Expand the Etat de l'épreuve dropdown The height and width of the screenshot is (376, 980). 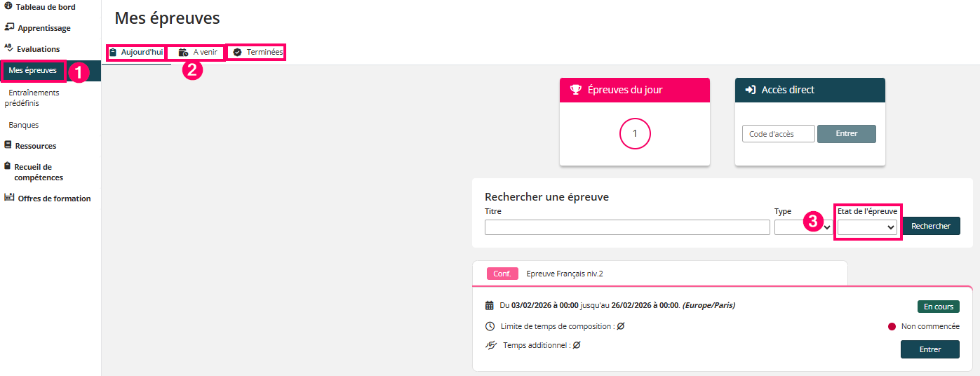[867, 227]
